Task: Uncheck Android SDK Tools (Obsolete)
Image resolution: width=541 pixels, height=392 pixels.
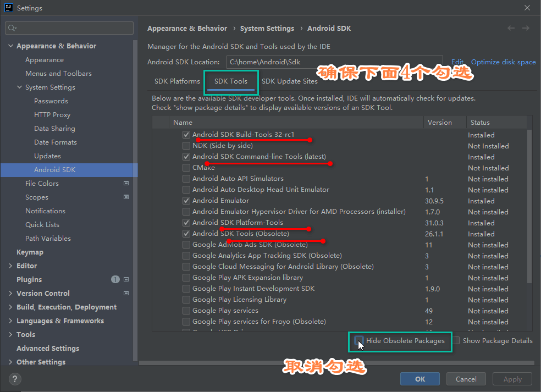Action: 186,234
